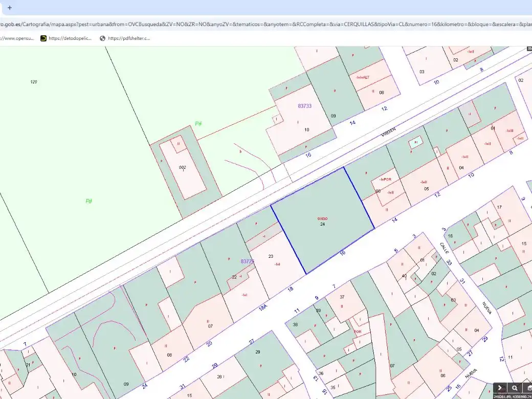This screenshot has width=532, height=399.
Task: Expand map toolbar with the chevron arrow
Action: [x=500, y=388]
